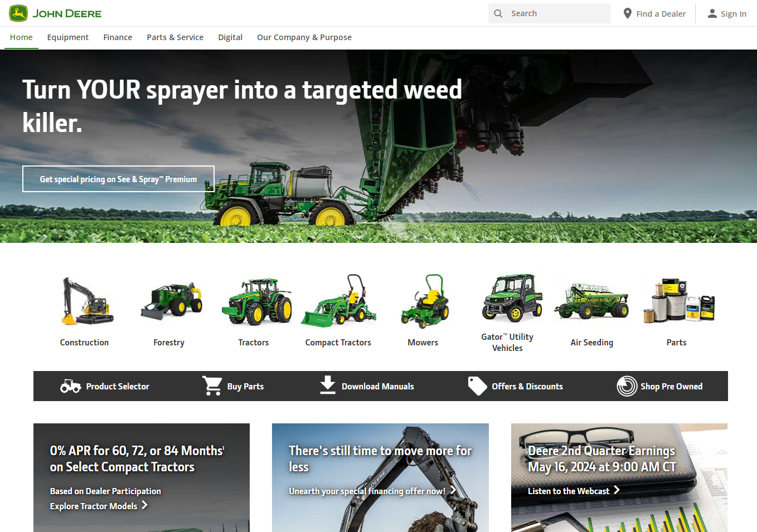Expand the Explore Tractor Models chevron
Image resolution: width=757 pixels, height=532 pixels.
click(x=144, y=506)
